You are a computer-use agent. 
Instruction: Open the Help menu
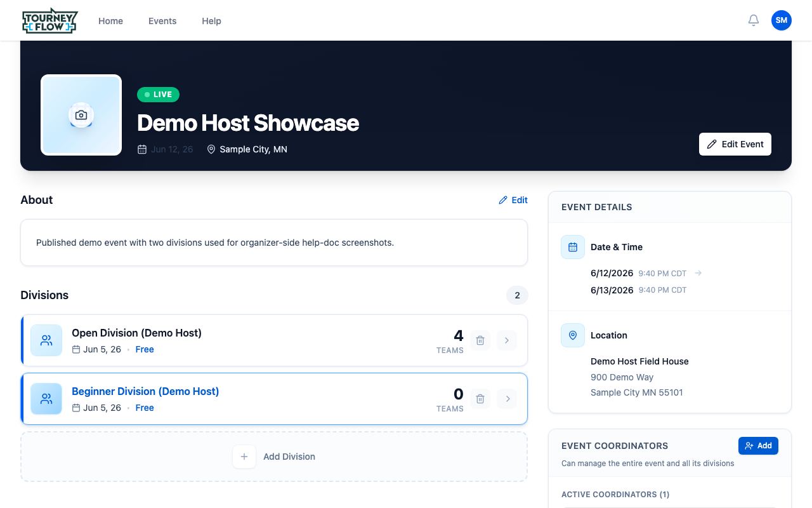pyautogui.click(x=211, y=21)
